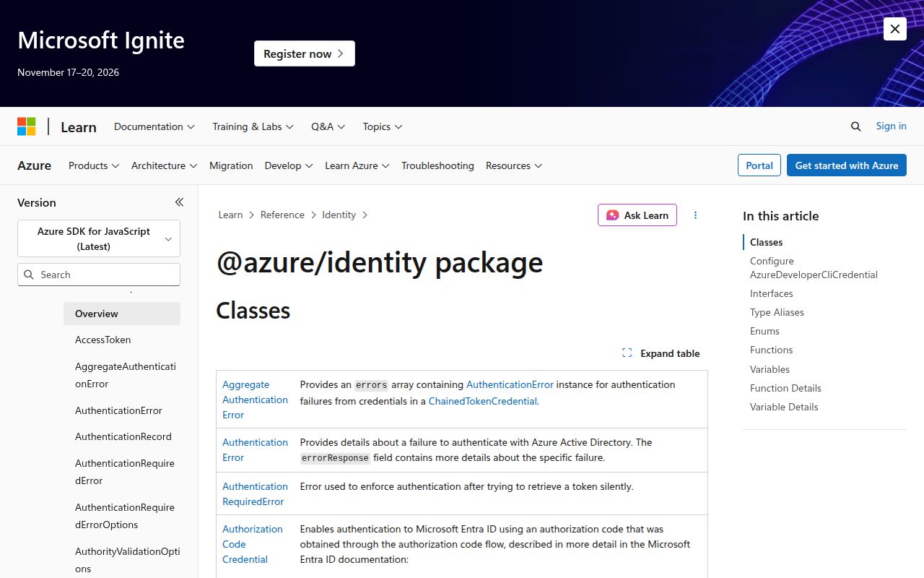Open the Topics dropdown menu
Image resolution: width=924 pixels, height=578 pixels.
point(383,126)
